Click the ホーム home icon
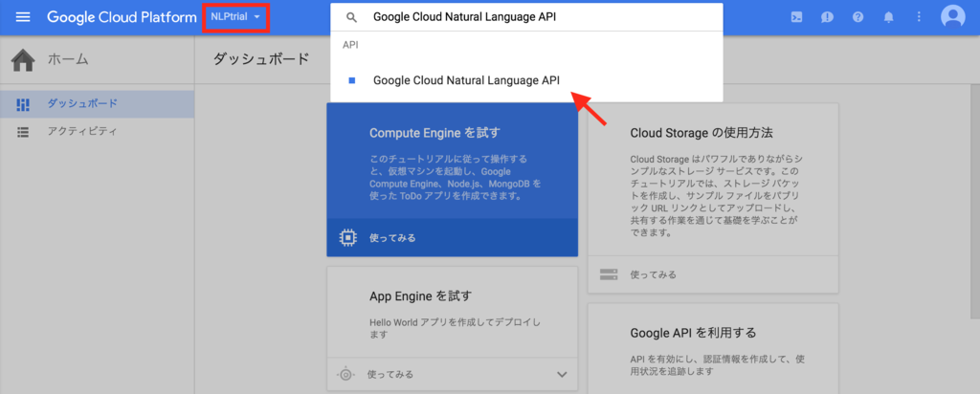The height and width of the screenshot is (394, 980). click(23, 60)
